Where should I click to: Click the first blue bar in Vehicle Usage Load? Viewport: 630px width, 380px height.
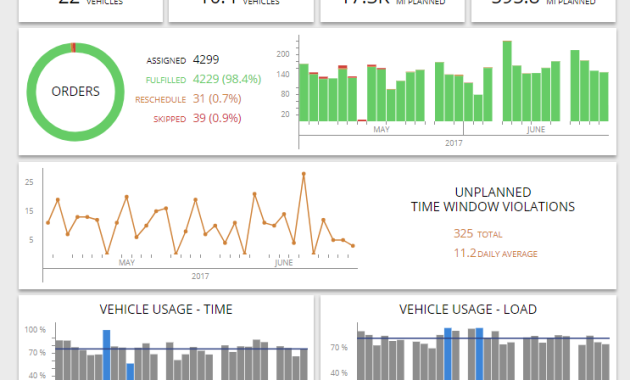point(448,354)
